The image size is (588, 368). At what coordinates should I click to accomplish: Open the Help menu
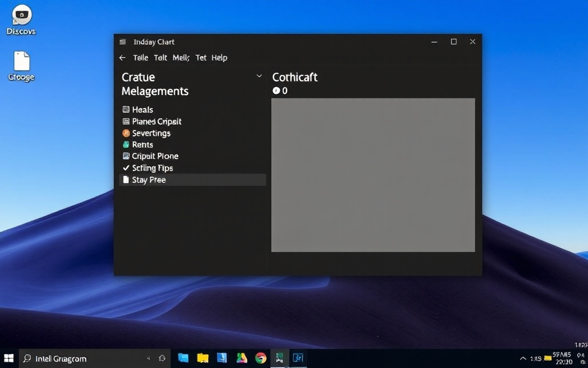(219, 58)
